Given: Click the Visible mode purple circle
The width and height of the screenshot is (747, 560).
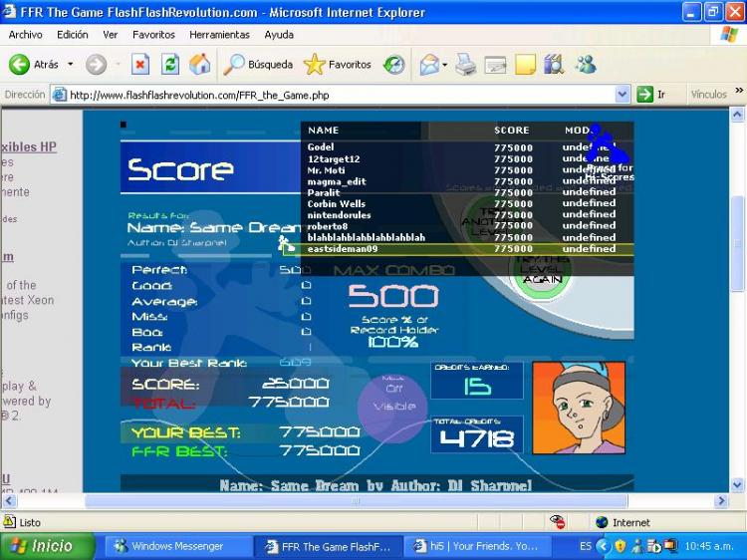Looking at the screenshot, I should (x=393, y=408).
